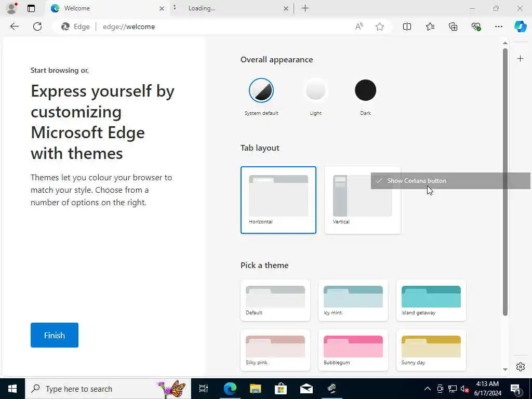Image resolution: width=532 pixels, height=399 pixels.
Task: Switch to the Welcome tab
Action: 107,8
